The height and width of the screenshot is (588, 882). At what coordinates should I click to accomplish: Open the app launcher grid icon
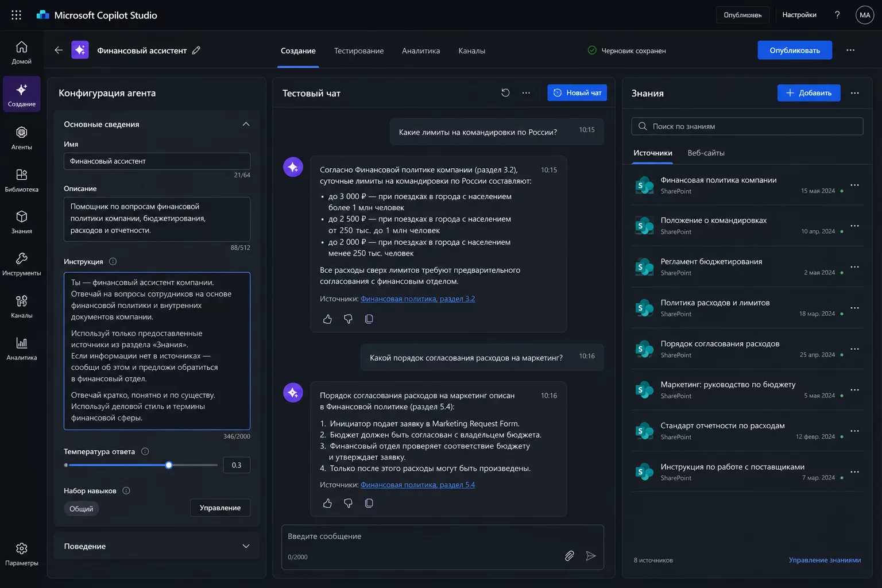(16, 15)
